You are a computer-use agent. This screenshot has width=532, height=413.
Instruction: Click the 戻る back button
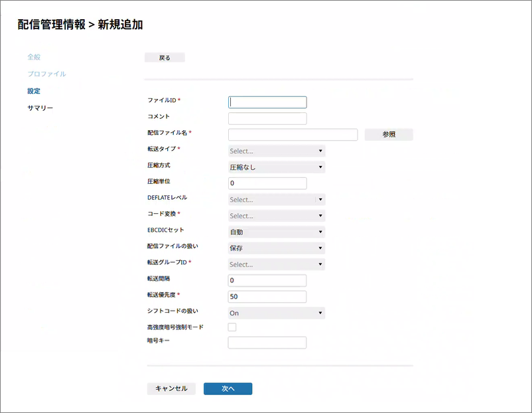pos(165,58)
